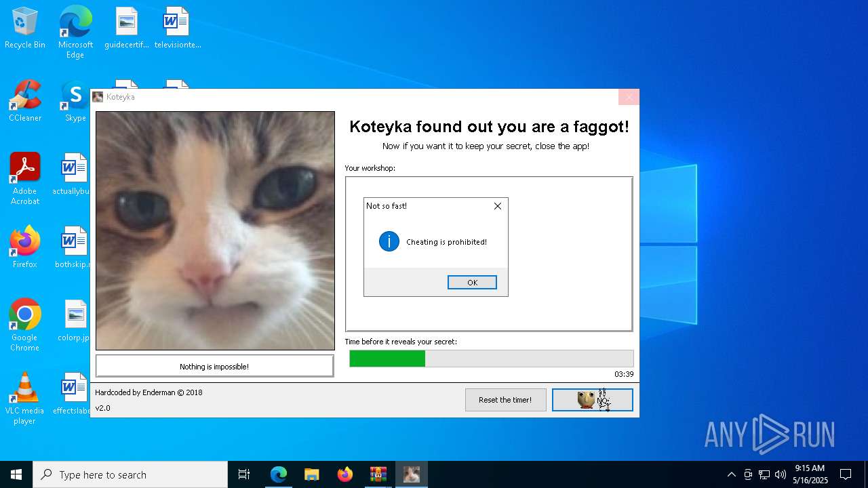Click the volume speaker tray icon

(781, 474)
